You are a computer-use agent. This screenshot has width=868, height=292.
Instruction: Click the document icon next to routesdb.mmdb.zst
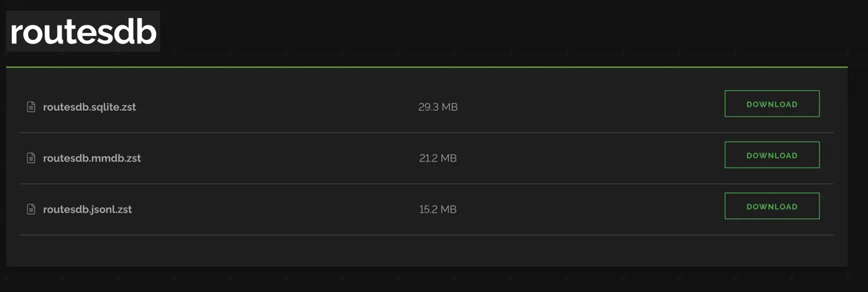tap(31, 158)
